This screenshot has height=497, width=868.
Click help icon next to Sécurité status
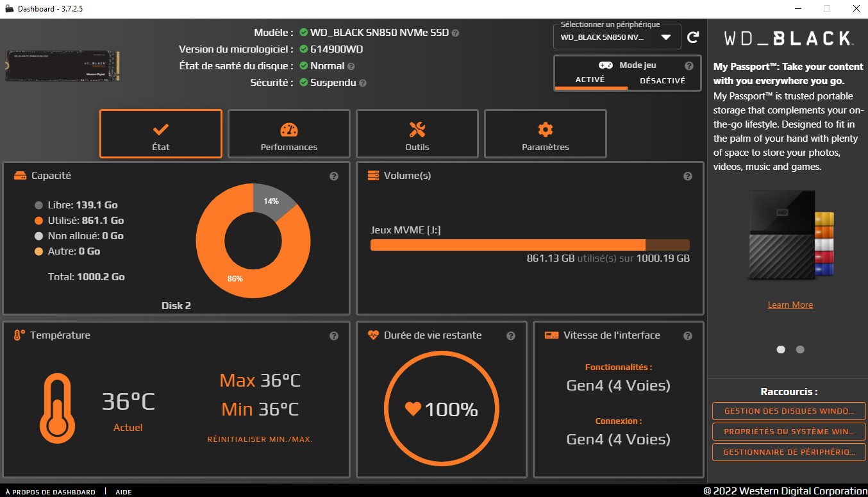[363, 83]
